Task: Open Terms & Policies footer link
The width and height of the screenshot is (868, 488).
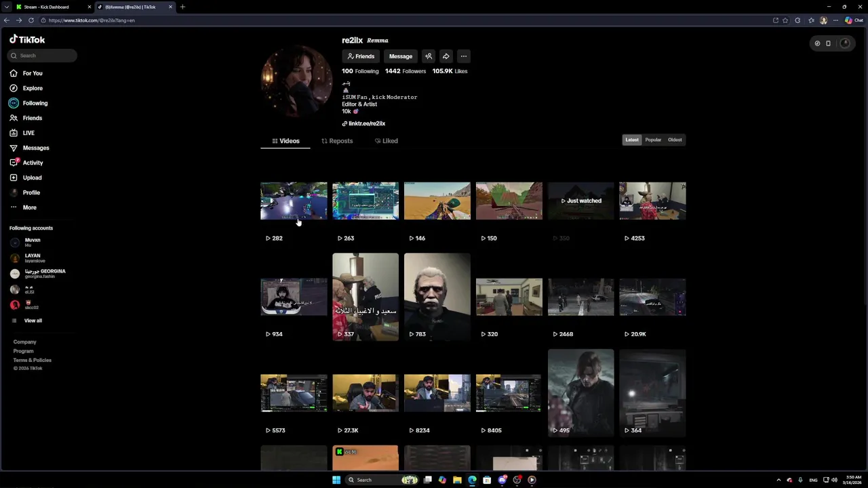Action: point(32,360)
